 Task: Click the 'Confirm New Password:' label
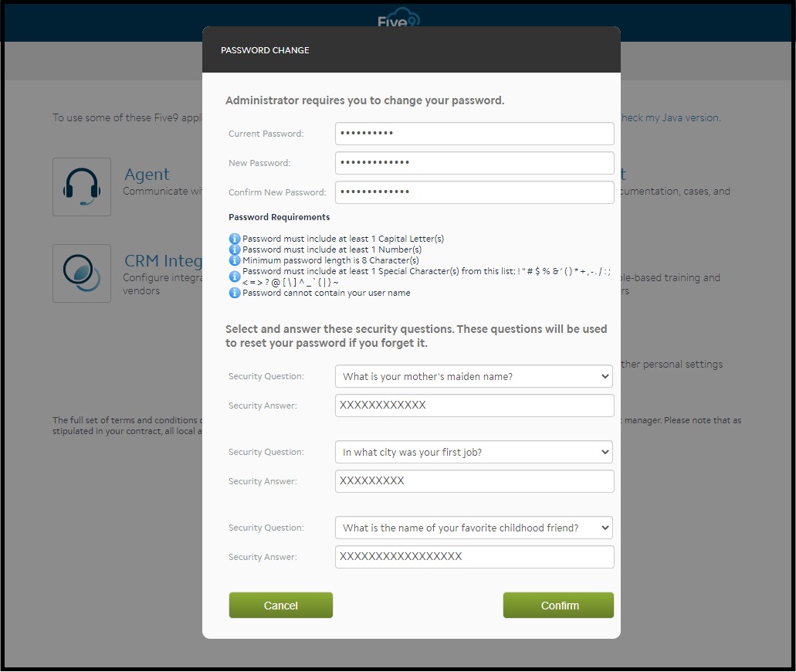click(x=277, y=192)
